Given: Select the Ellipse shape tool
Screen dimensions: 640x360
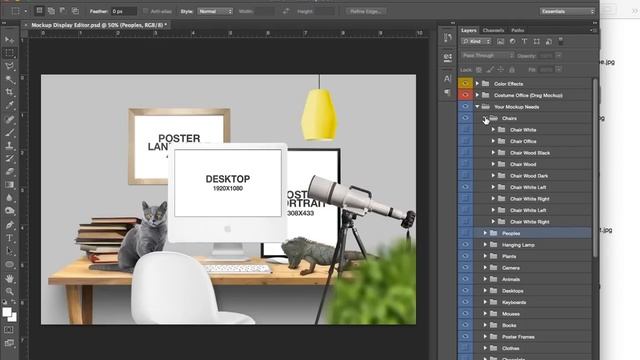Looking at the screenshot, I should pyautogui.click(x=9, y=264).
